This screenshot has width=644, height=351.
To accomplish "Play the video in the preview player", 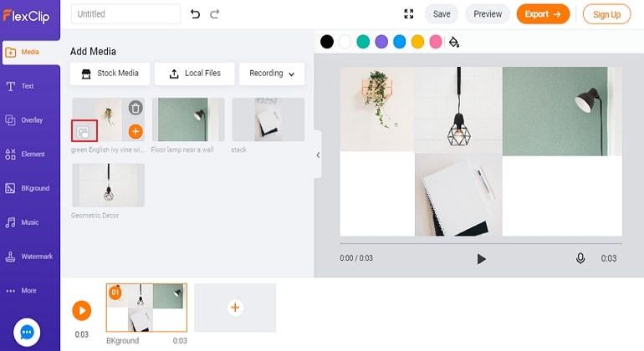I will pyautogui.click(x=481, y=259).
